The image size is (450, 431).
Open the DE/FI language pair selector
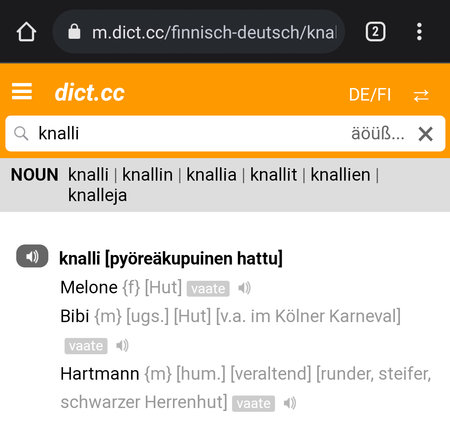tap(370, 95)
